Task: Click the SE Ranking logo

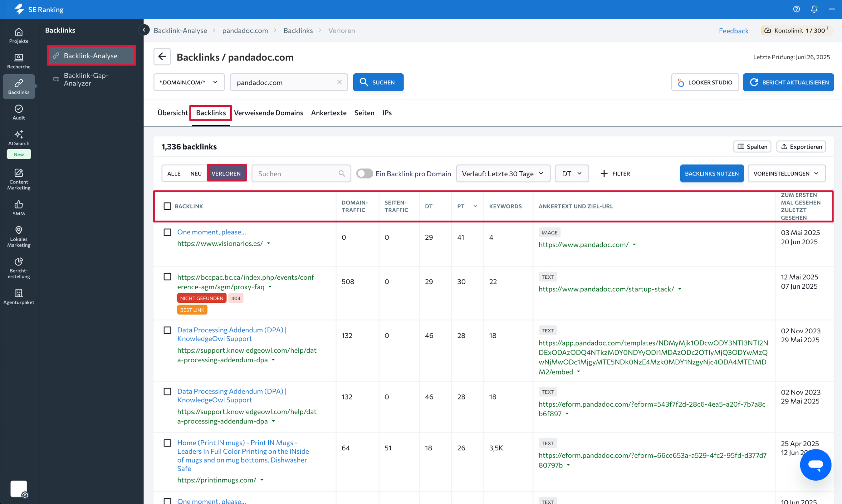Action: [x=39, y=9]
